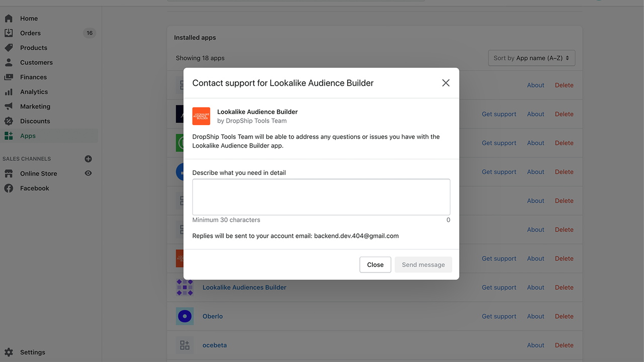Open Finances in the sidebar menu
644x362 pixels.
coord(33,77)
